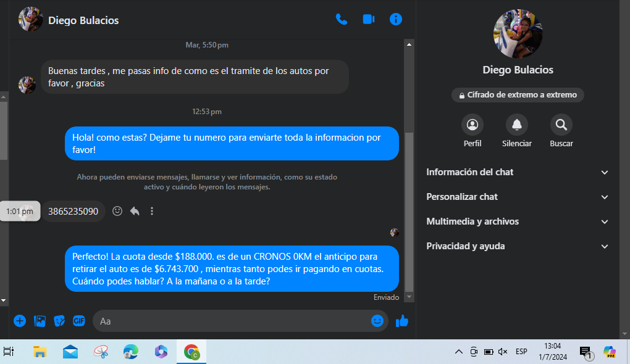Launch Snipping Tool from the taskbar
Image resolution: width=630 pixels, height=364 pixels.
tap(101, 352)
